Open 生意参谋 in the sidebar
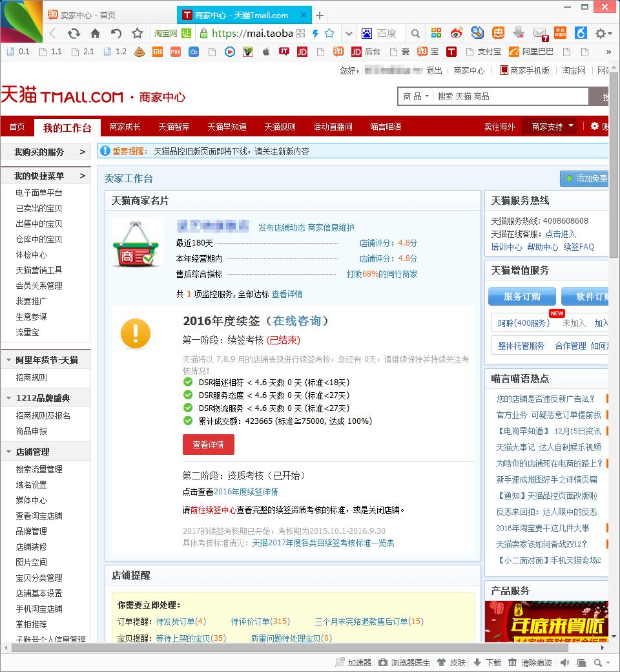Image resolution: width=620 pixels, height=672 pixels. point(31,317)
